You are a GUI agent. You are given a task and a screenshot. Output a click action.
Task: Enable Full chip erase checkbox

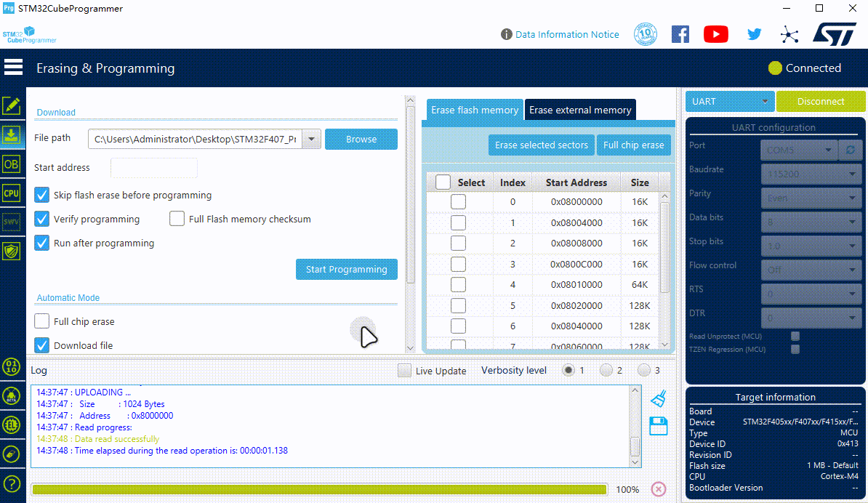(42, 321)
